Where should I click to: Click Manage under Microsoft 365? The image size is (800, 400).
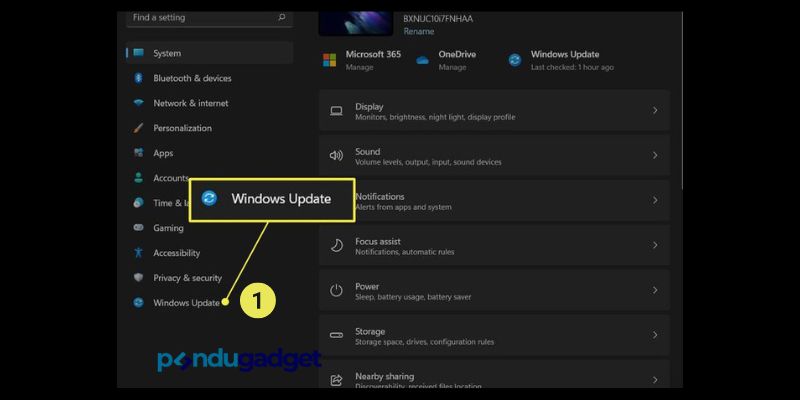coord(359,67)
